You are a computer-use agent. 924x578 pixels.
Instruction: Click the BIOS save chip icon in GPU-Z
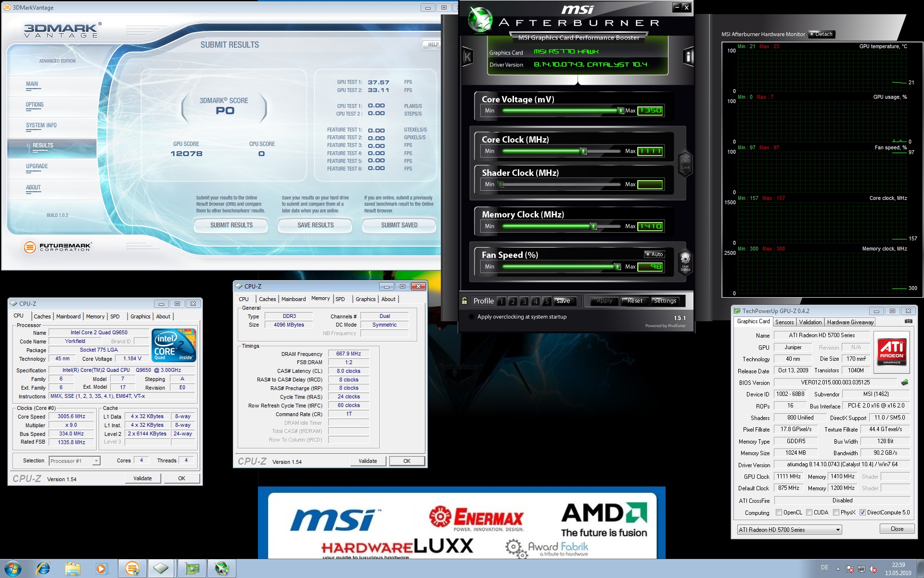[905, 382]
